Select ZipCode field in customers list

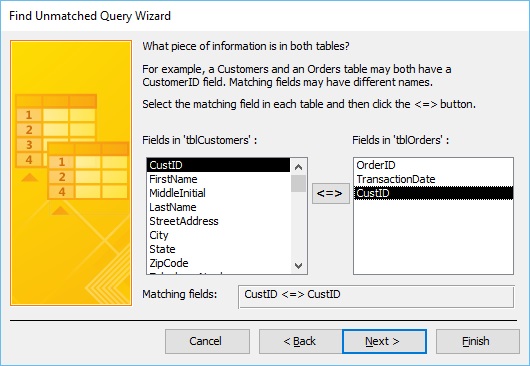click(219, 263)
